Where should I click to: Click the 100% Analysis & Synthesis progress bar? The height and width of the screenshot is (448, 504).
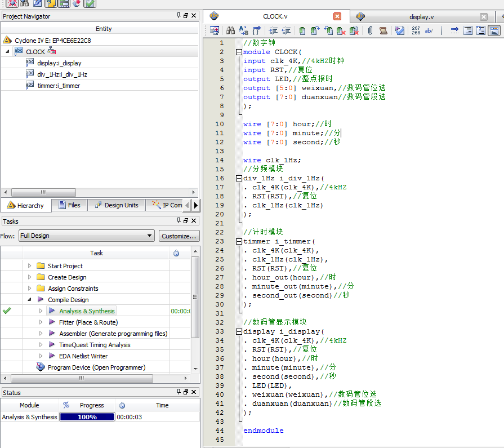(x=87, y=417)
